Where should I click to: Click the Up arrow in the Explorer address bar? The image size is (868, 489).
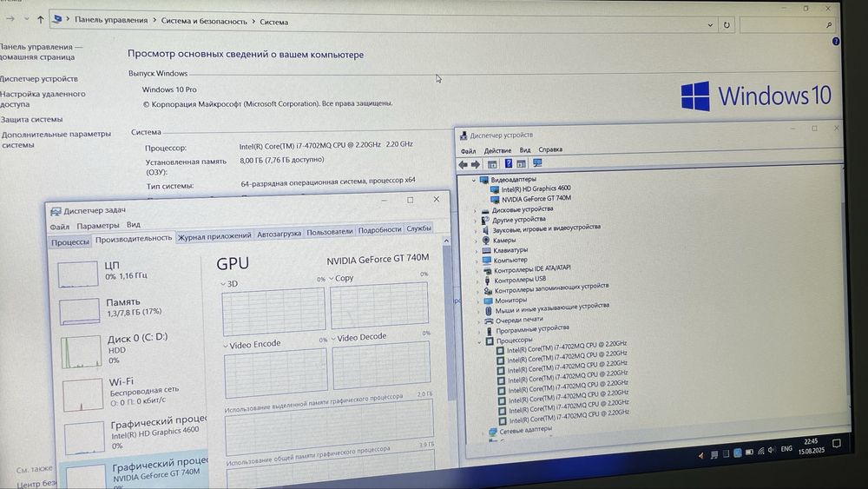[41, 19]
